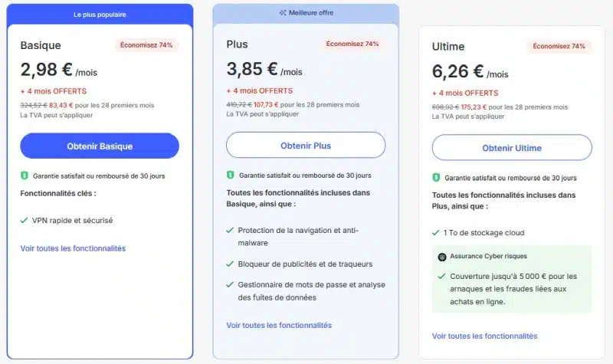The height and width of the screenshot is (364, 613).
Task: Click the Assurance Cyber risques icon
Action: click(442, 257)
